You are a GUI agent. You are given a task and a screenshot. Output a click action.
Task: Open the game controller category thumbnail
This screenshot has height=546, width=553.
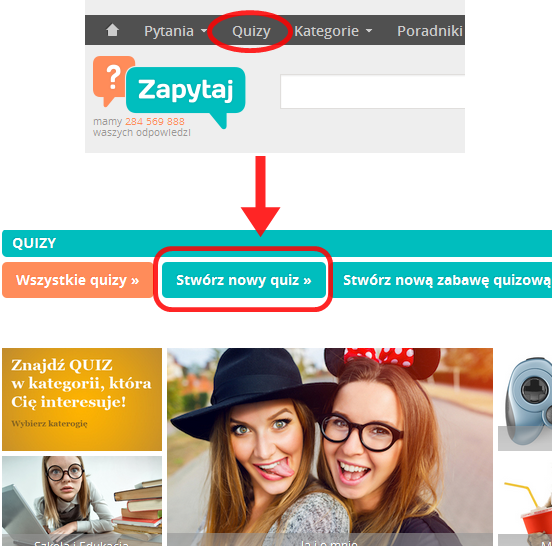click(x=525, y=399)
